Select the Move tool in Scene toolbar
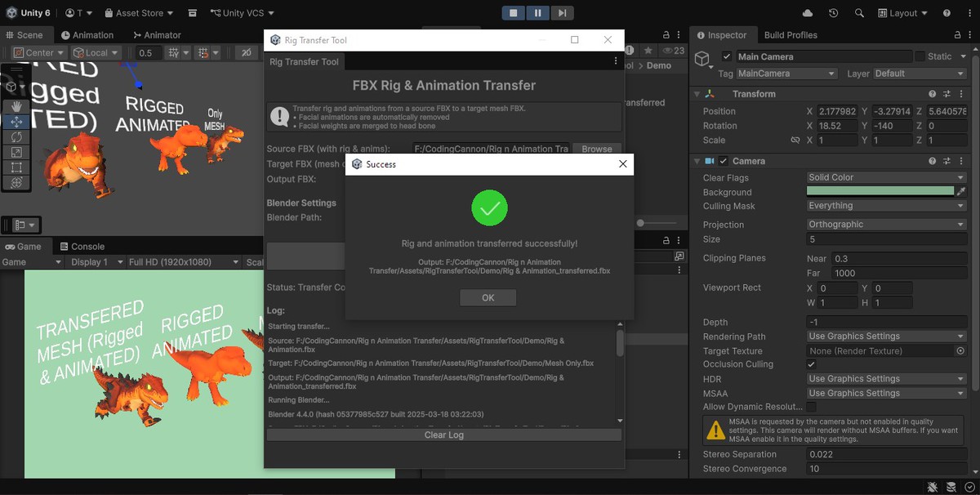The width and height of the screenshot is (980, 495). [x=16, y=122]
